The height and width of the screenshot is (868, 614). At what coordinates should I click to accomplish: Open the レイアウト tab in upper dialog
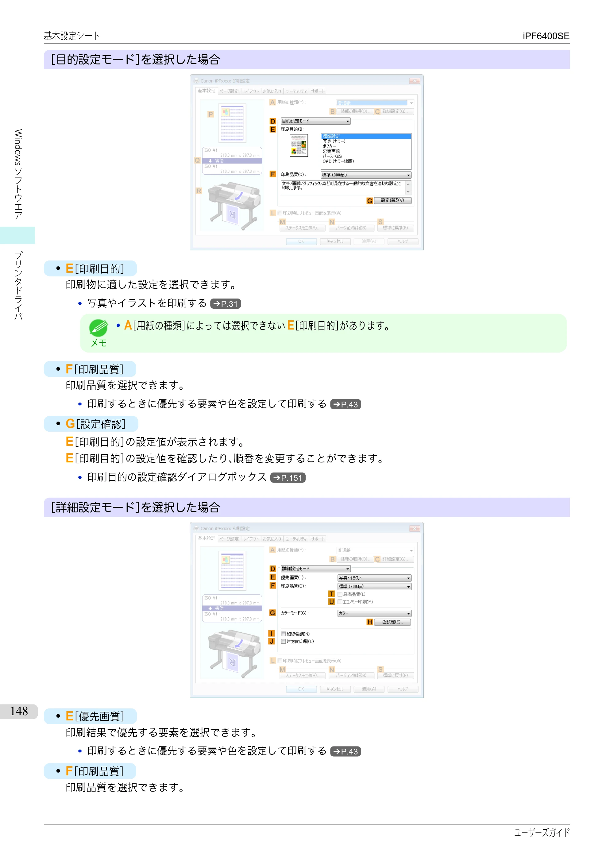251,91
